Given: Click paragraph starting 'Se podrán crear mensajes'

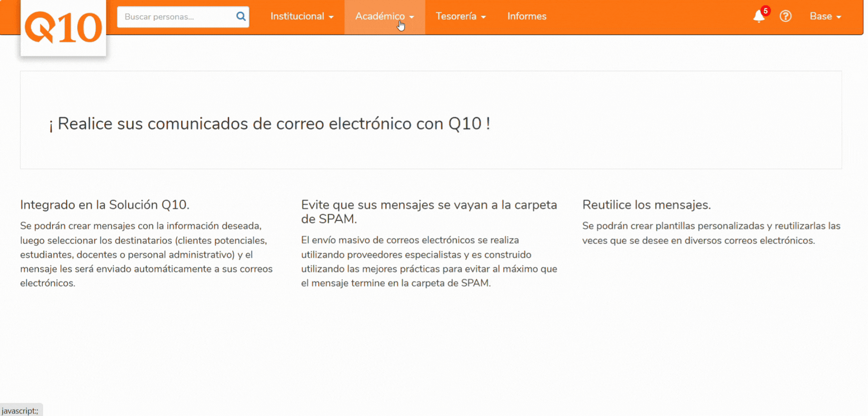Looking at the screenshot, I should tap(146, 254).
